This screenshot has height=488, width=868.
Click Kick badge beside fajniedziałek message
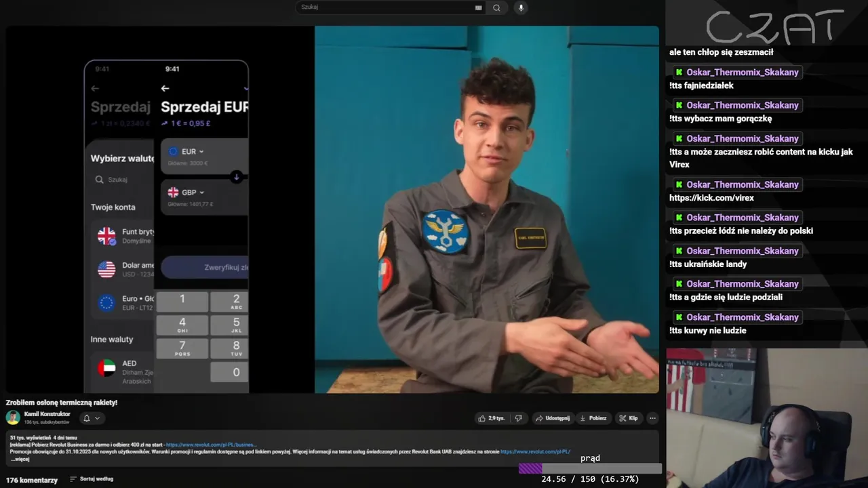pyautogui.click(x=679, y=73)
